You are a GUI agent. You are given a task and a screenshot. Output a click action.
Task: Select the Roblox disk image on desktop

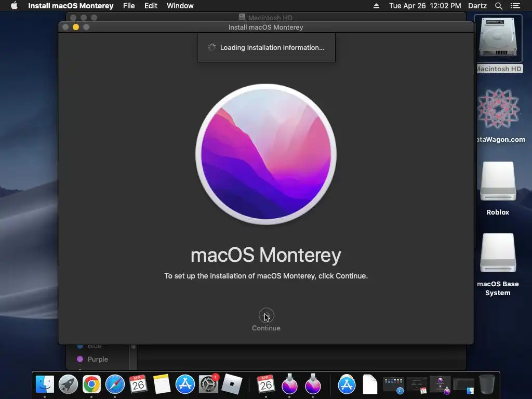pos(498,182)
